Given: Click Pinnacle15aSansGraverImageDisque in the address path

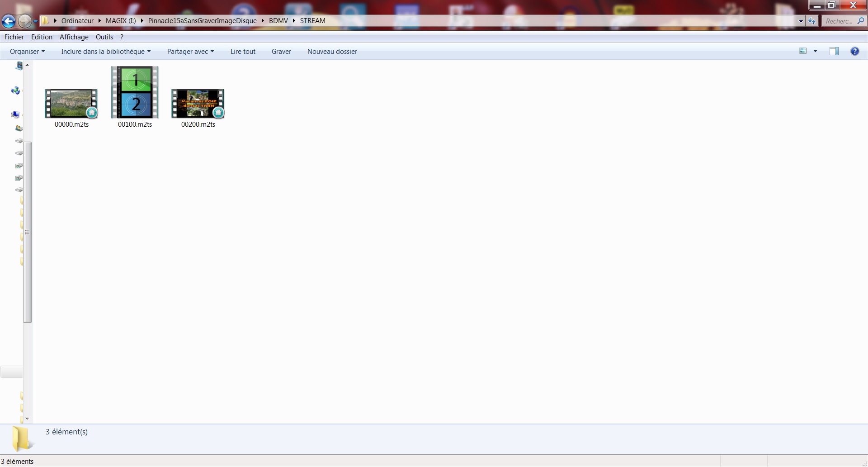Looking at the screenshot, I should (202, 21).
